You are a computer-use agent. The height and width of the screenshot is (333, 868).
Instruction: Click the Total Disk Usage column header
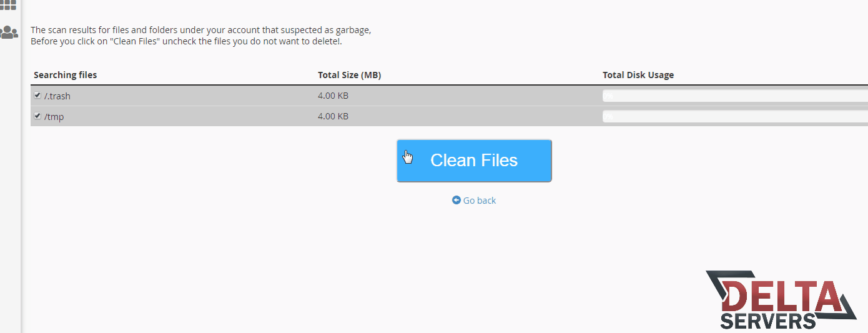click(638, 75)
